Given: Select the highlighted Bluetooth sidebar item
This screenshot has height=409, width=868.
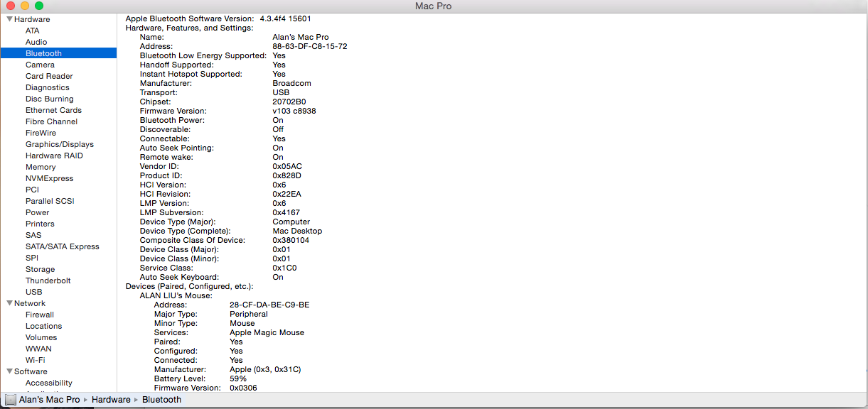Looking at the screenshot, I should (58, 53).
